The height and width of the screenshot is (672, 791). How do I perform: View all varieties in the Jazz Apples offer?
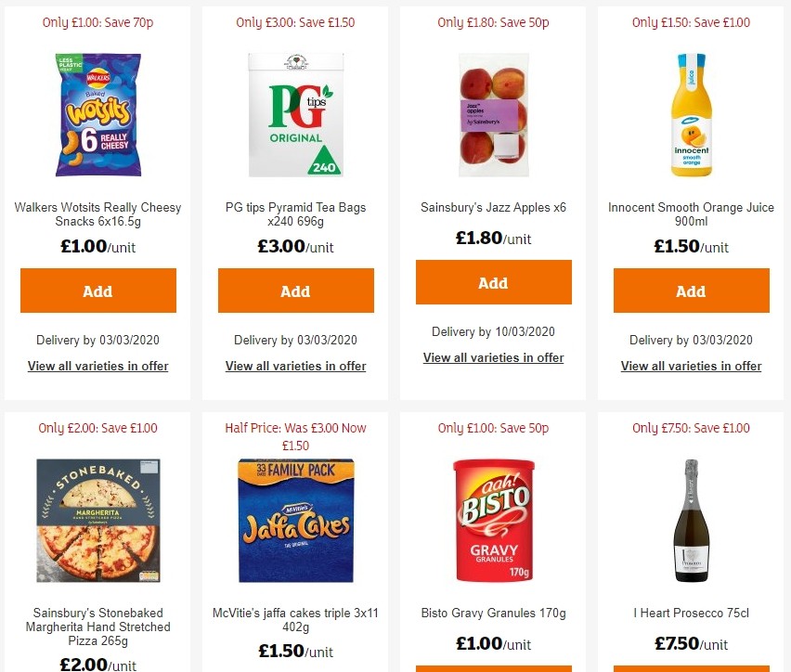[493, 357]
